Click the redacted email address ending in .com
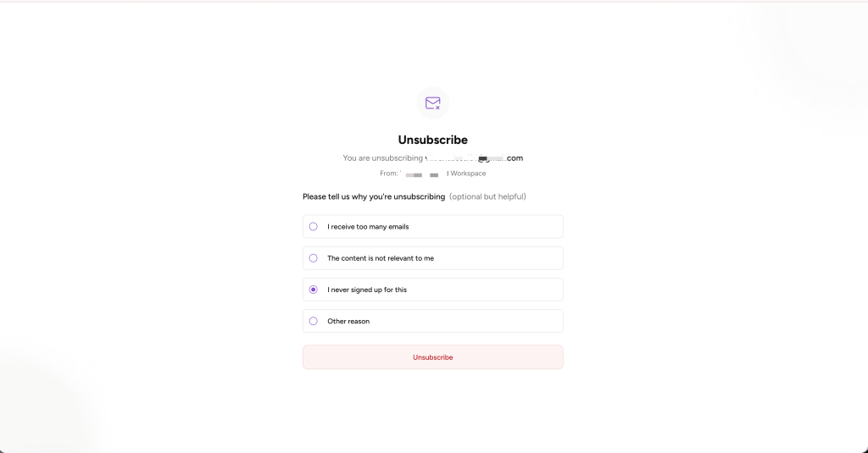This screenshot has width=868, height=453. [x=475, y=158]
